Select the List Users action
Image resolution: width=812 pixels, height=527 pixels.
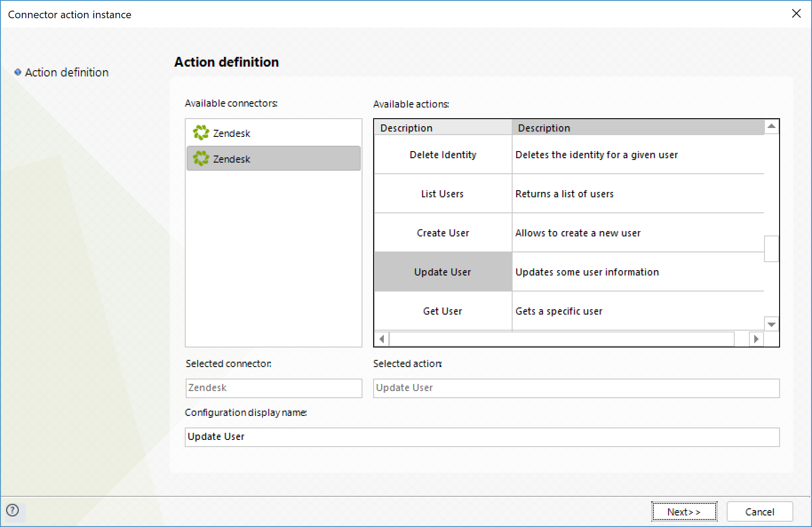pos(443,194)
